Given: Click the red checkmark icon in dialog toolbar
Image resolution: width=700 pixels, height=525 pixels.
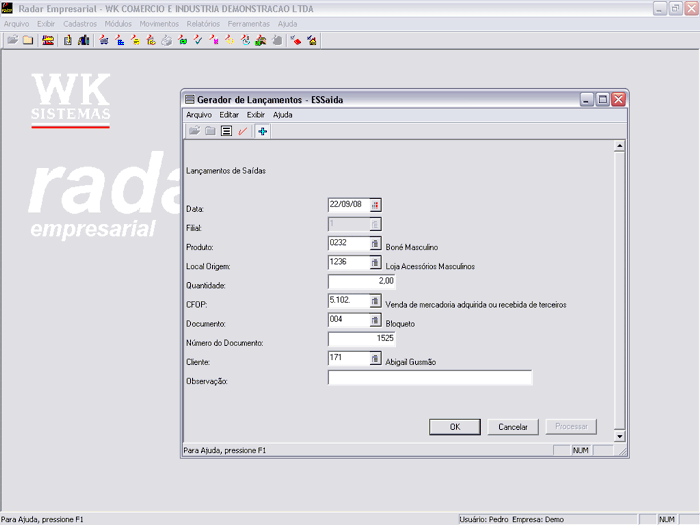Looking at the screenshot, I should [x=243, y=131].
